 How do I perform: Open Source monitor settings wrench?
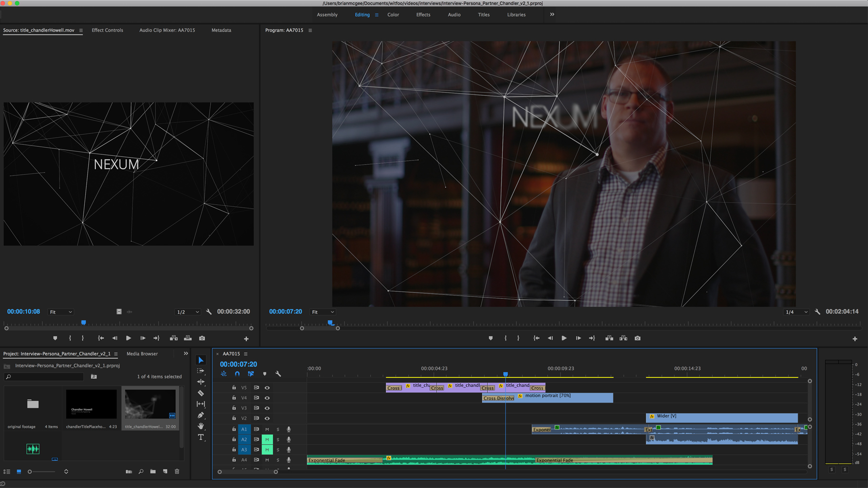tap(209, 312)
